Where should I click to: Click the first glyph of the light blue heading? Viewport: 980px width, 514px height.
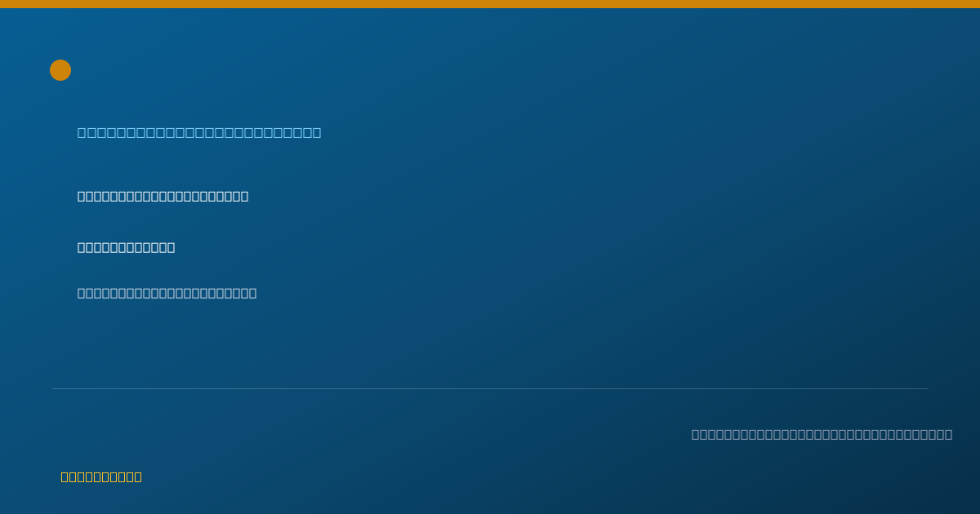point(82,132)
